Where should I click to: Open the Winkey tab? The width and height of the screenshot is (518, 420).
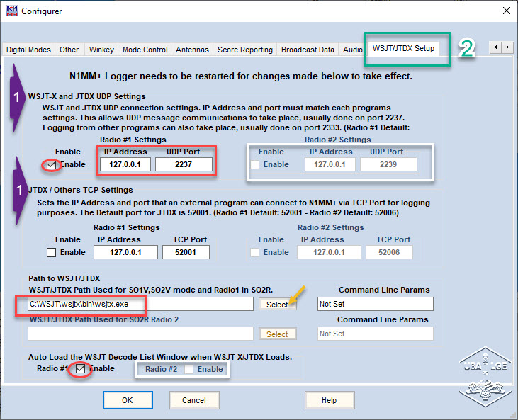point(101,50)
